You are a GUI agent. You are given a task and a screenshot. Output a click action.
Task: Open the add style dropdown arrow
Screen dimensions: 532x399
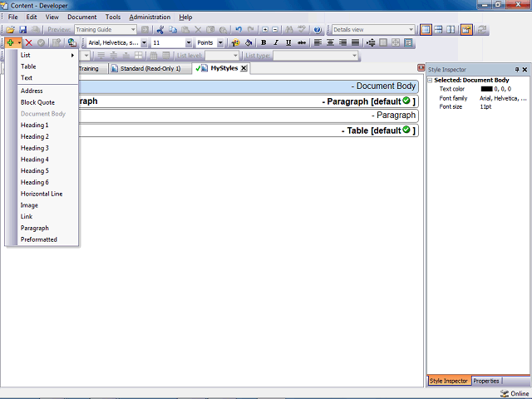tap(19, 42)
